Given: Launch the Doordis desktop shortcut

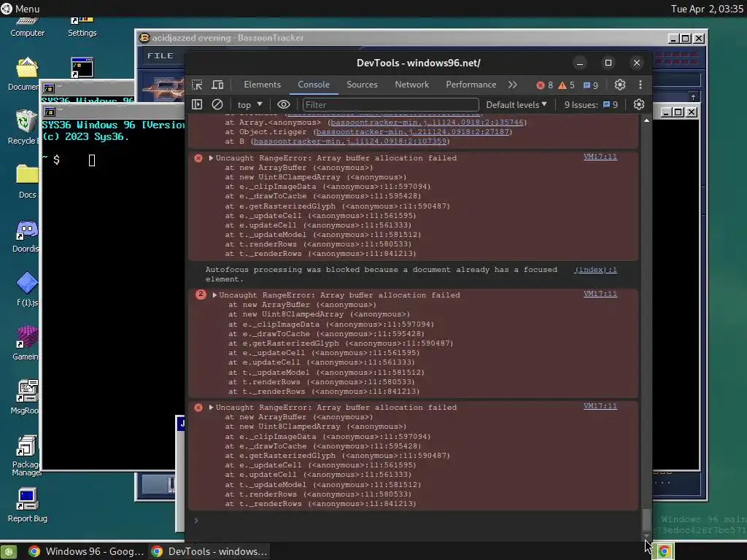Looking at the screenshot, I should pyautogui.click(x=26, y=236).
